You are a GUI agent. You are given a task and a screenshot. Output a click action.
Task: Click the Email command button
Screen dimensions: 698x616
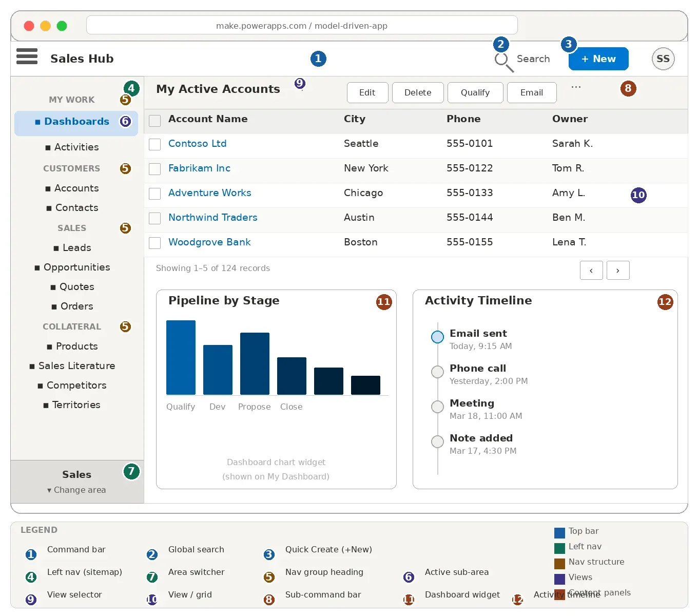click(532, 92)
